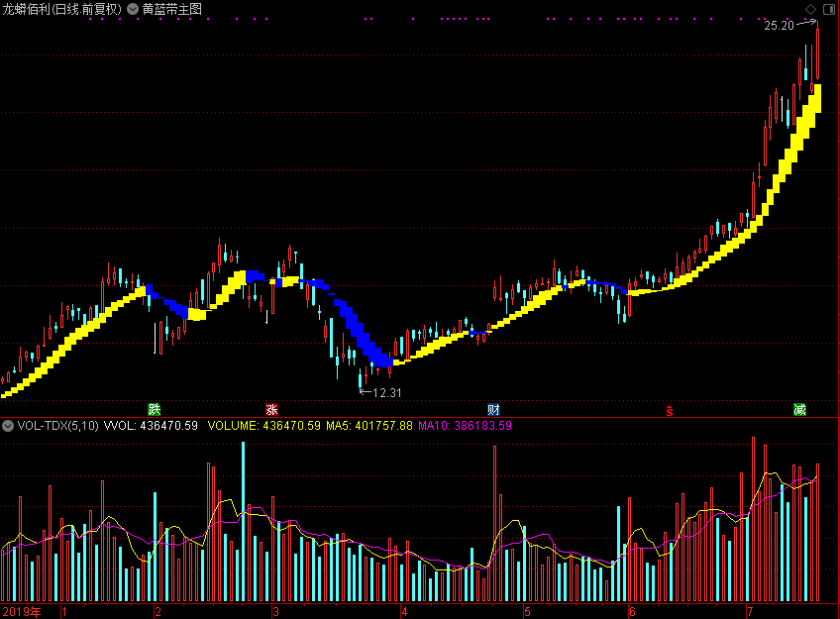Select month 1 on the time axis
This screenshot has height=619, width=840.
click(x=64, y=611)
